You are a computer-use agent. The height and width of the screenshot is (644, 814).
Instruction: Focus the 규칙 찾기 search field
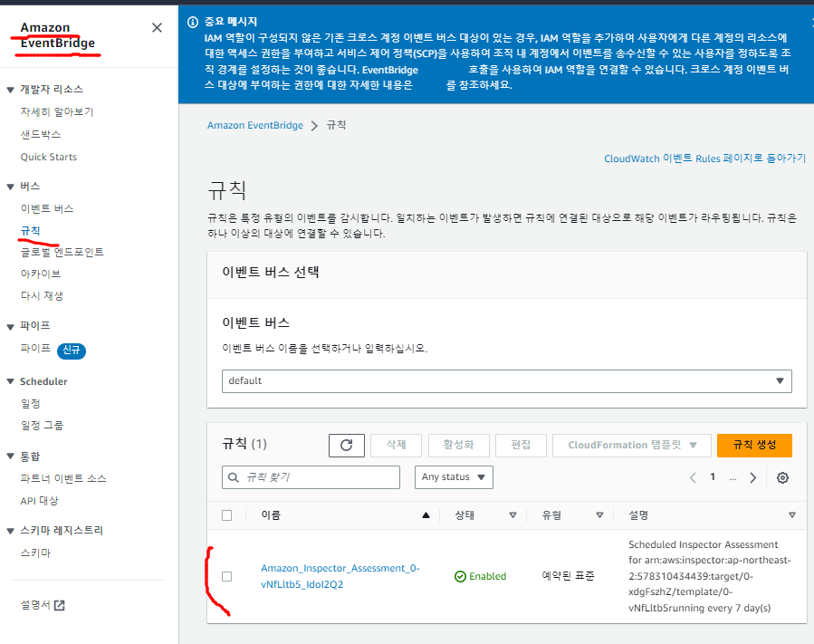tap(311, 477)
